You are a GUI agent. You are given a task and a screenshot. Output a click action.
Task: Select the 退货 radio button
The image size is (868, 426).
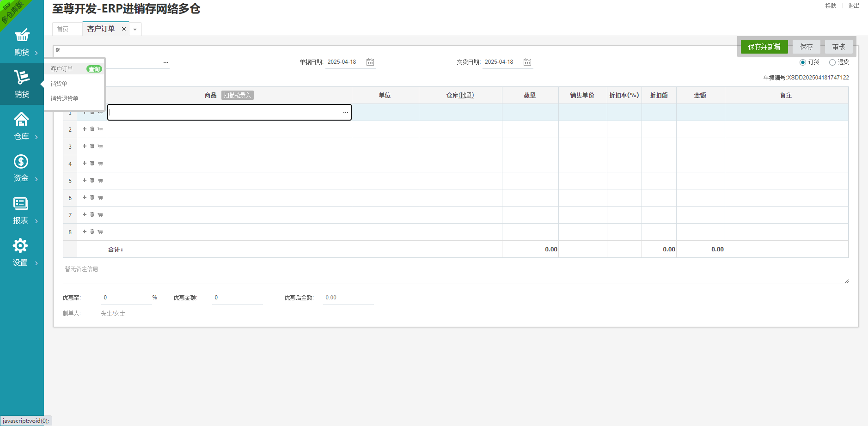[832, 62]
